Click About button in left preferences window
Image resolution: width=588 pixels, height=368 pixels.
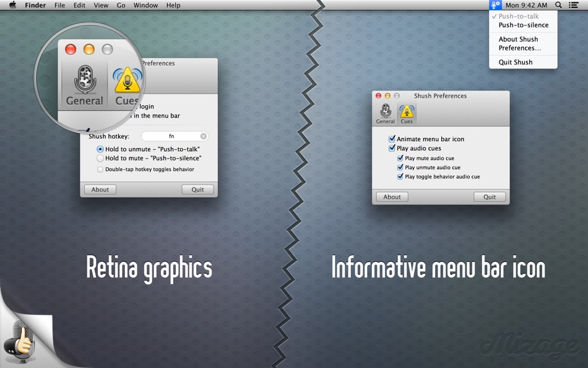click(x=100, y=190)
